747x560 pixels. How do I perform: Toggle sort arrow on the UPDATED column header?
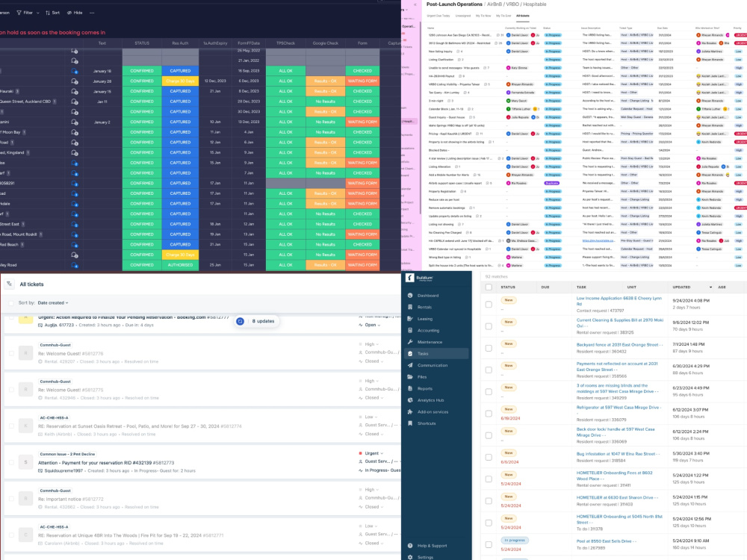[711, 287]
